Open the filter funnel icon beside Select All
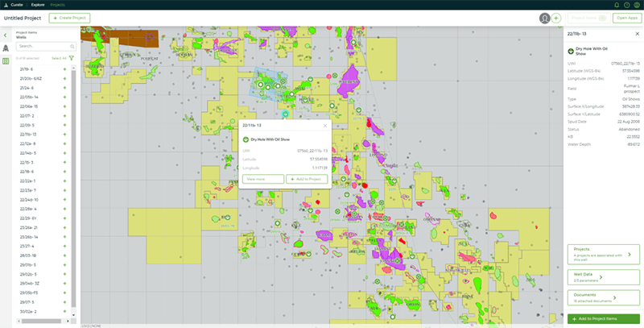The width and height of the screenshot is (644, 328). [71, 58]
